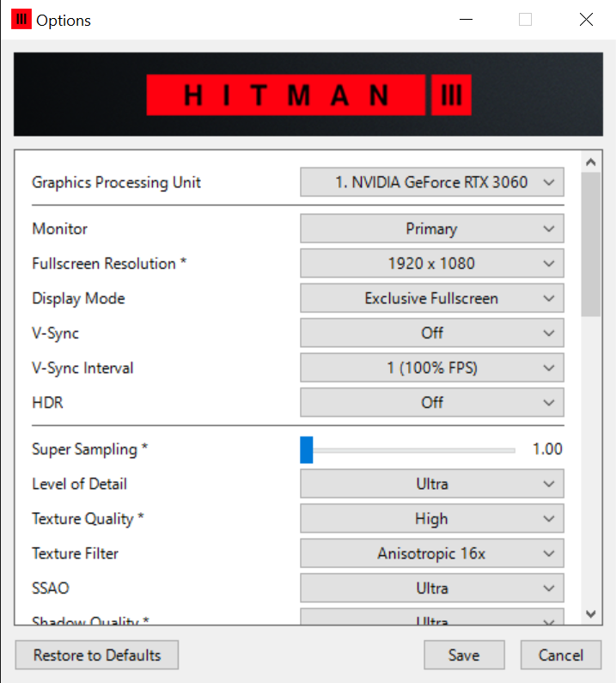Click the Save button

(x=464, y=656)
